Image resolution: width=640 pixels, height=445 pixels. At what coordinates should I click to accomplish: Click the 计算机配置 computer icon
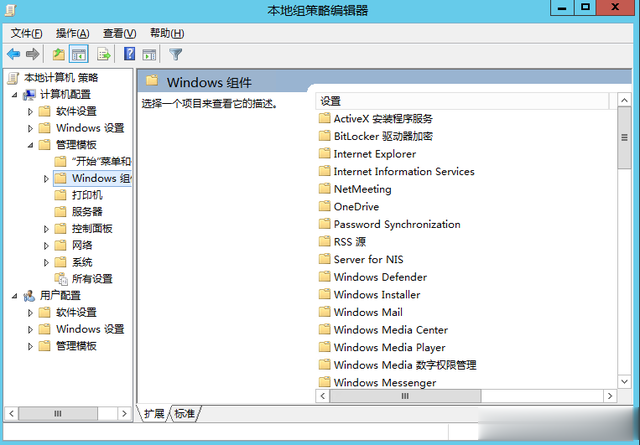(x=29, y=95)
